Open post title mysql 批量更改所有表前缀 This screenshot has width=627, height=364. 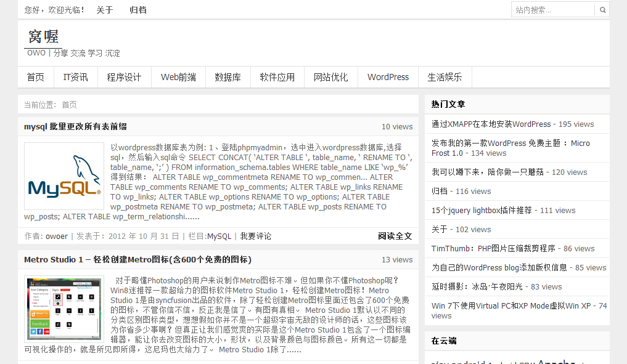coord(75,127)
